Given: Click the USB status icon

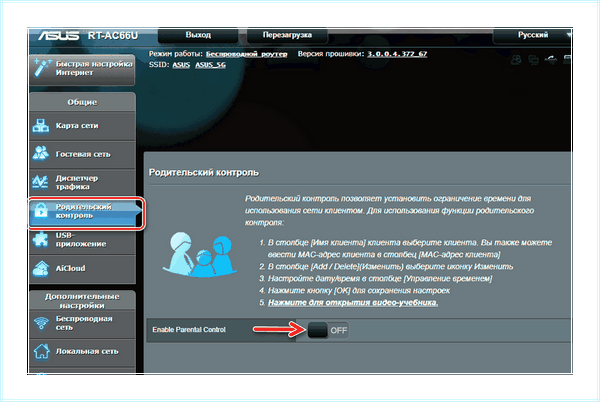Looking at the screenshot, I should [551, 59].
